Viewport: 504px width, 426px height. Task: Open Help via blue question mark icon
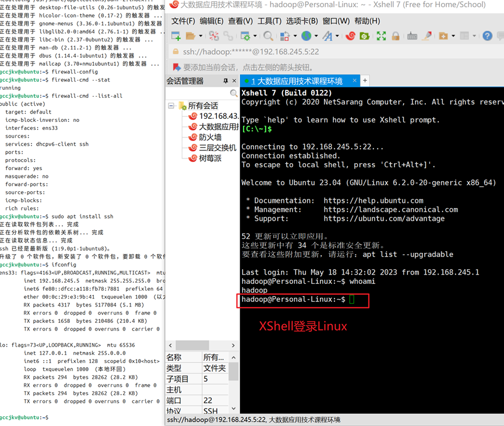(487, 36)
